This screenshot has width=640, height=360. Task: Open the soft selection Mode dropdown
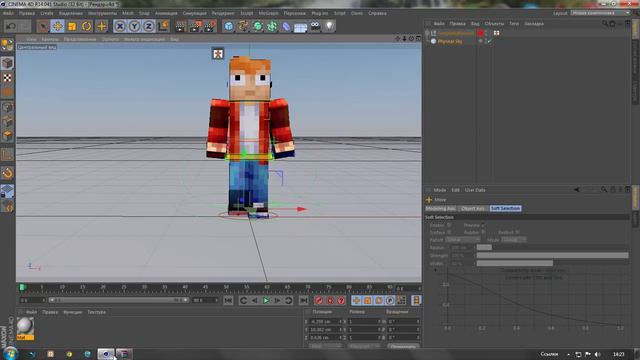[513, 240]
